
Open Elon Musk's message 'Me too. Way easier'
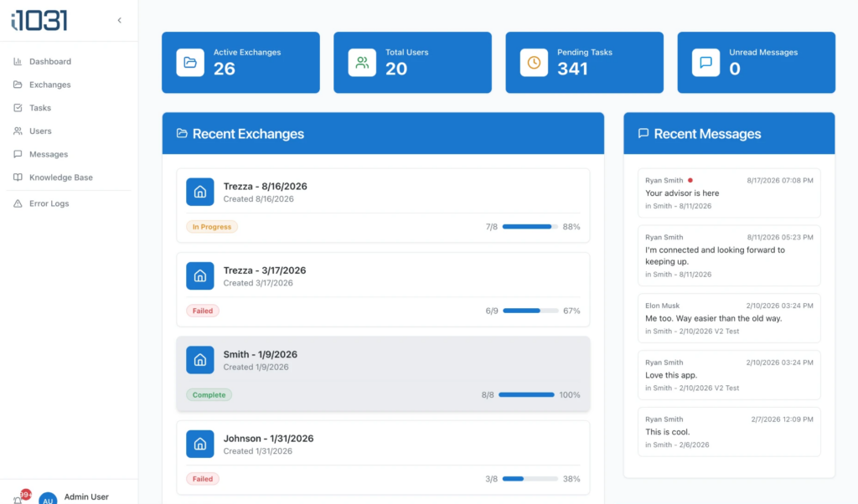[x=729, y=318]
